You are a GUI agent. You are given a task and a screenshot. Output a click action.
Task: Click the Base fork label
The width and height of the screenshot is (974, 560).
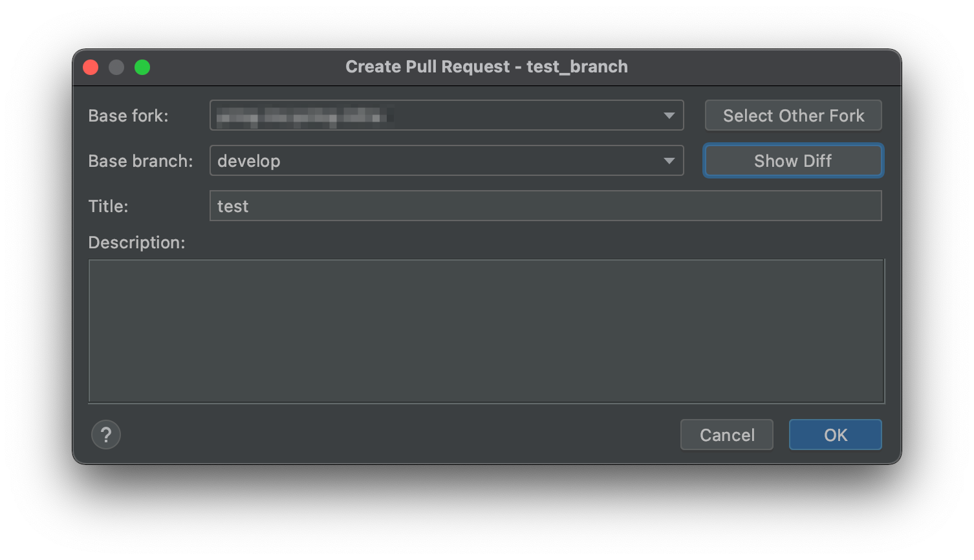pyautogui.click(x=128, y=116)
